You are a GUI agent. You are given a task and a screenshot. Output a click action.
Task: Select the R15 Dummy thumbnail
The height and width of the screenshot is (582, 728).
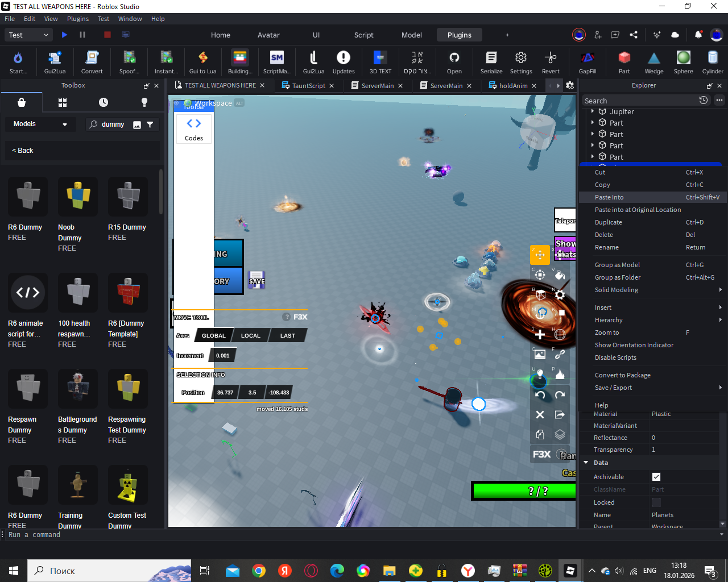coord(128,196)
